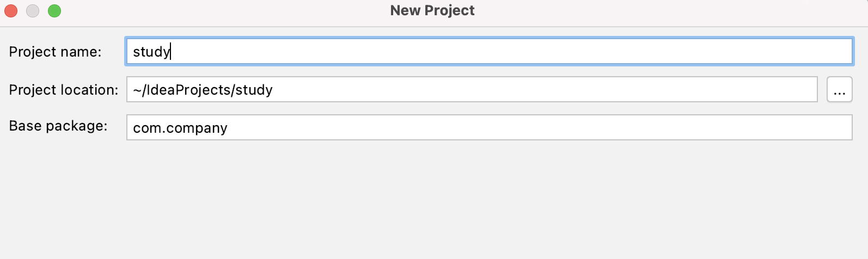Screen dimensions: 868x259
Task: Click into the Project location field
Action: (x=472, y=90)
